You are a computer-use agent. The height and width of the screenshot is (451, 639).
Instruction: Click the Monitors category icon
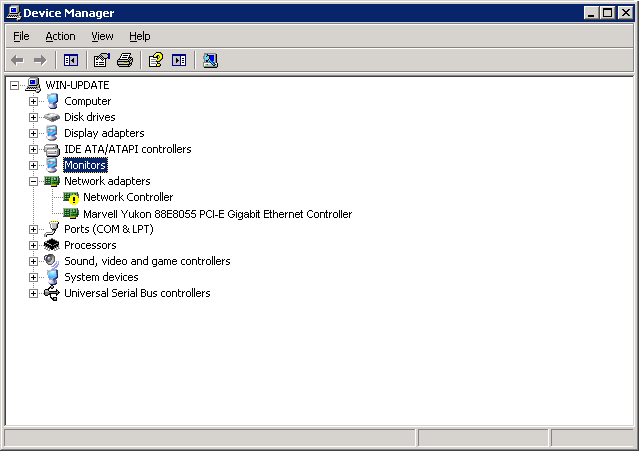[x=52, y=165]
